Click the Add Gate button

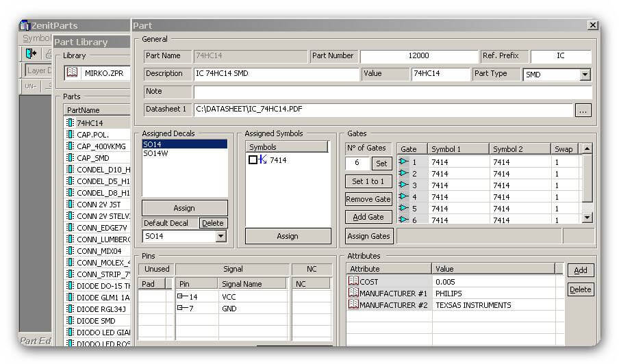pos(368,217)
